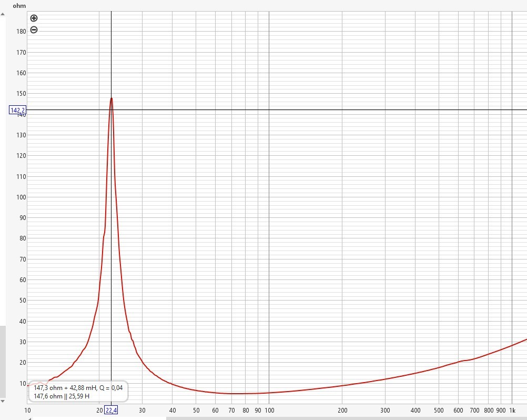Click the 180 label on ohm axis

[x=21, y=32]
